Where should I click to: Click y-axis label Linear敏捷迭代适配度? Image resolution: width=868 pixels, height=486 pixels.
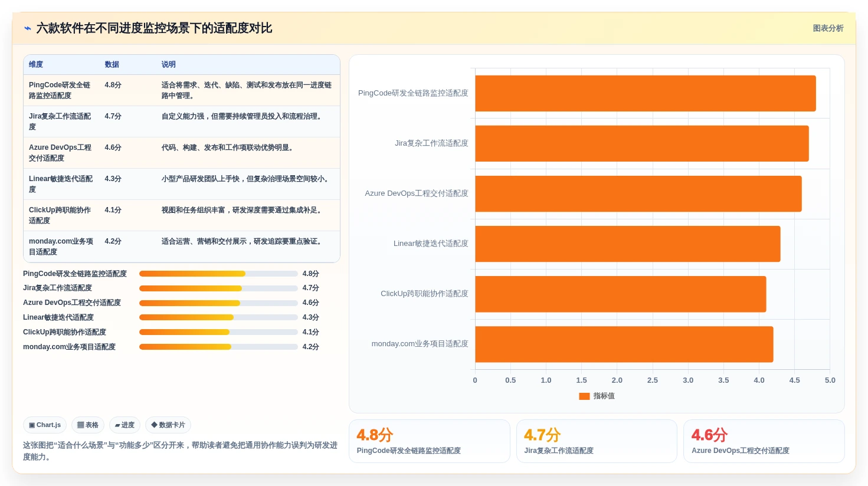(x=431, y=244)
